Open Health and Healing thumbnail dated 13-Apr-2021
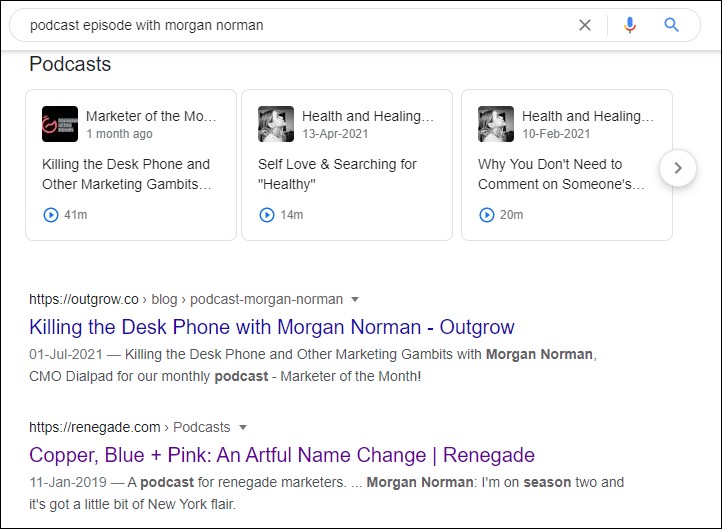722x529 pixels. (276, 124)
